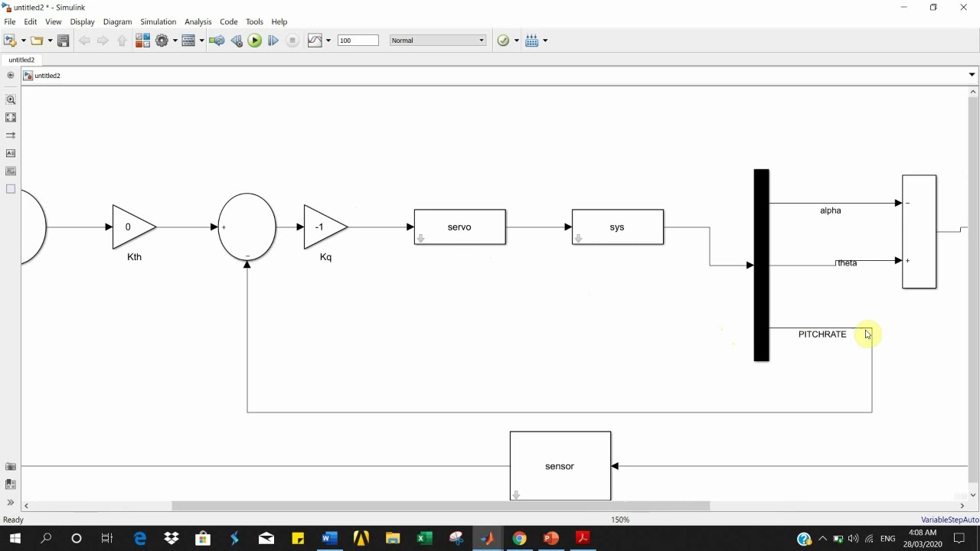Open the Configuration gear dropdown arrow
This screenshot has height=551, width=980.
click(x=175, y=41)
